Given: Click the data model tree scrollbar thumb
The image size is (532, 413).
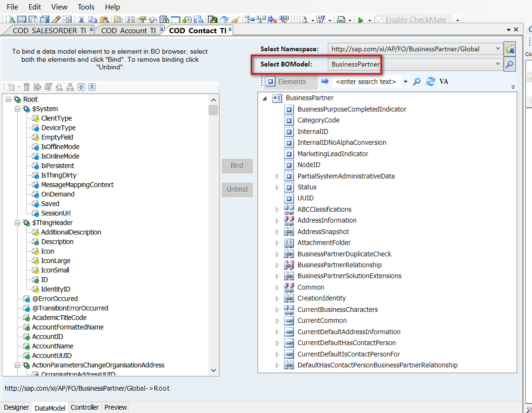Looking at the screenshot, I should [x=213, y=110].
